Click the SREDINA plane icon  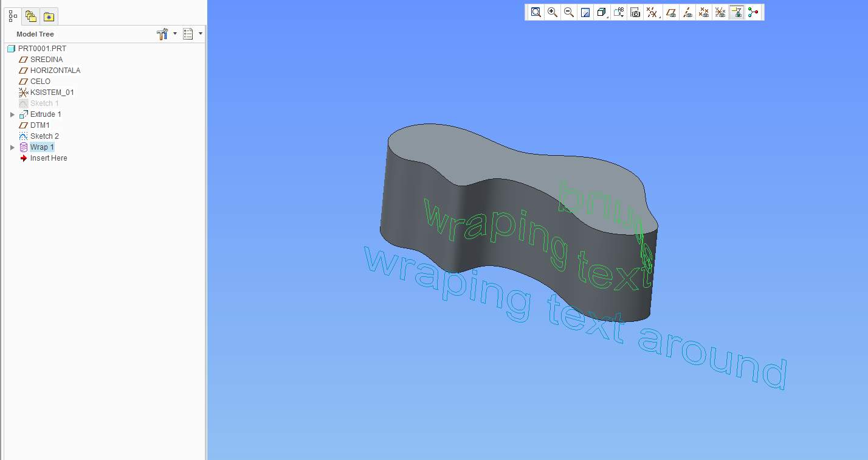(x=23, y=60)
